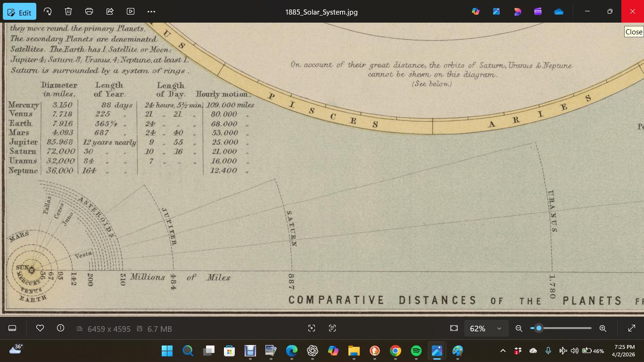Open Task View on the taskbar
644x362 pixels.
point(209,351)
